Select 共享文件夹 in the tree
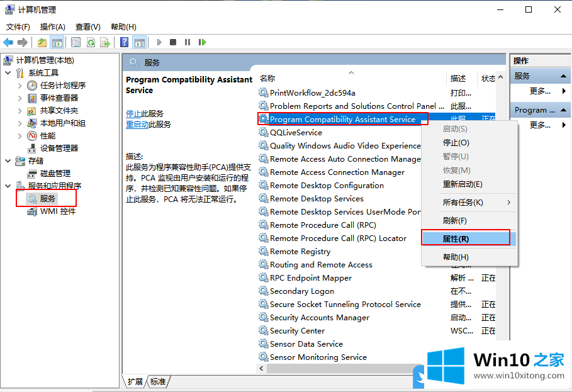Screen dimensions: 572x392 click(59, 111)
